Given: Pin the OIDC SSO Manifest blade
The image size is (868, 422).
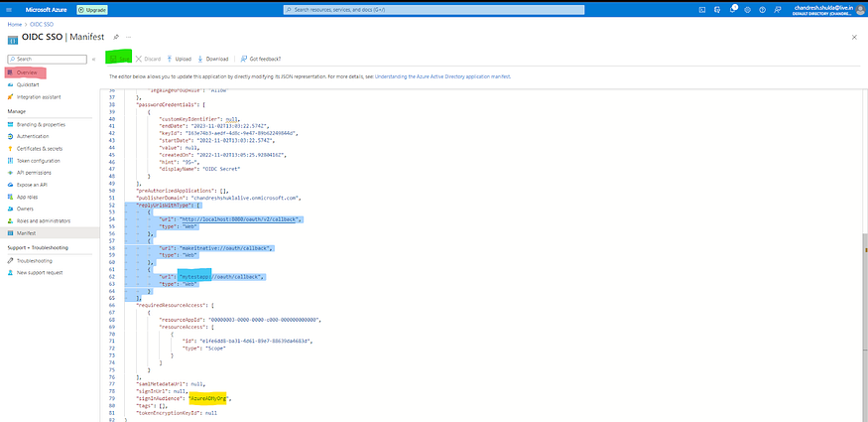Looking at the screenshot, I should (116, 37).
